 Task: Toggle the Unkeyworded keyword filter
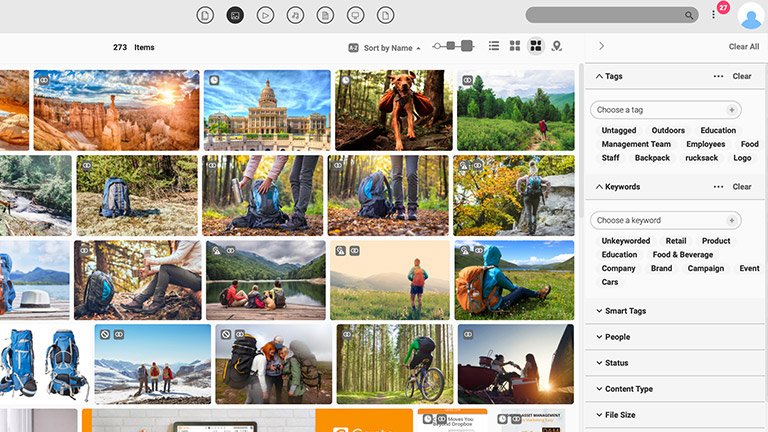pyautogui.click(x=625, y=241)
